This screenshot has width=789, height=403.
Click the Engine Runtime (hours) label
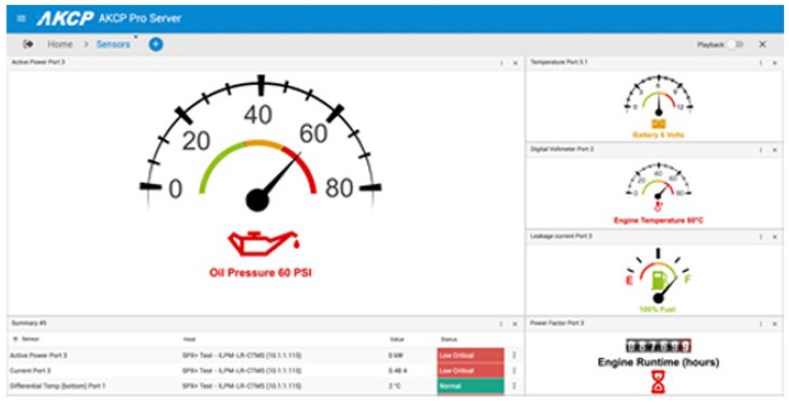pos(658,362)
